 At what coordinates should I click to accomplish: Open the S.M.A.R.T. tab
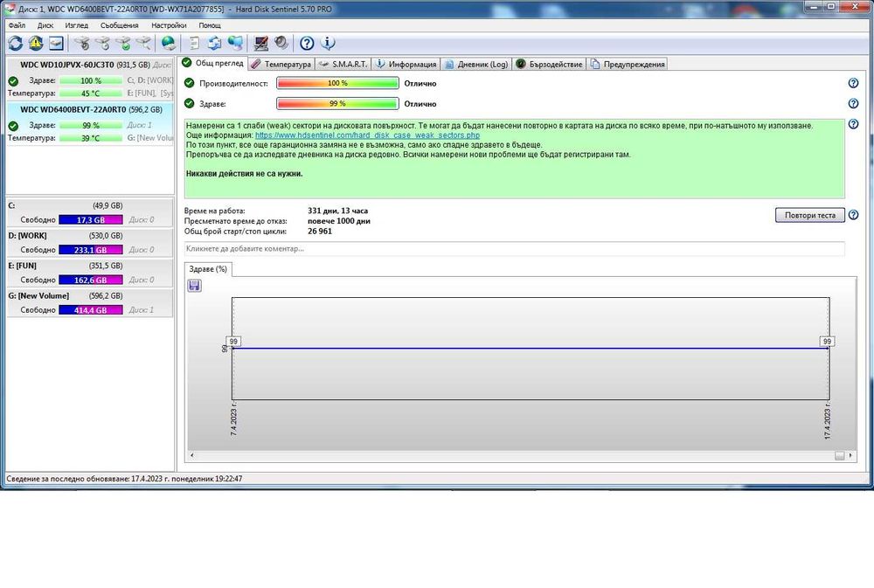343,64
